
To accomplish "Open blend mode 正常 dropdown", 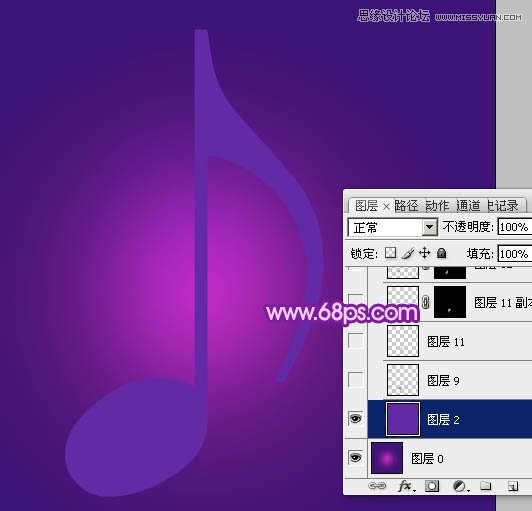I will coord(392,227).
